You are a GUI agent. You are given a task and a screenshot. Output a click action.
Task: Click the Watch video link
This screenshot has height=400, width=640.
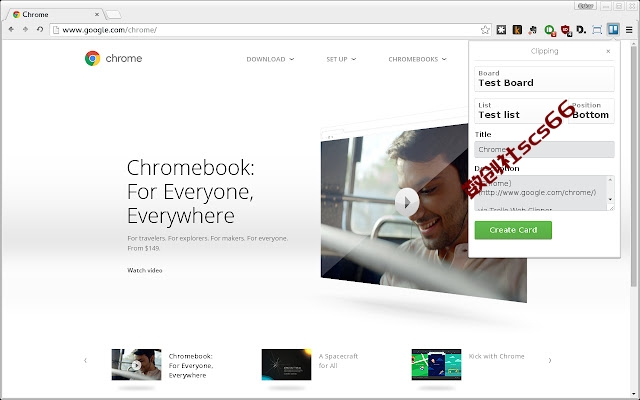click(x=144, y=270)
